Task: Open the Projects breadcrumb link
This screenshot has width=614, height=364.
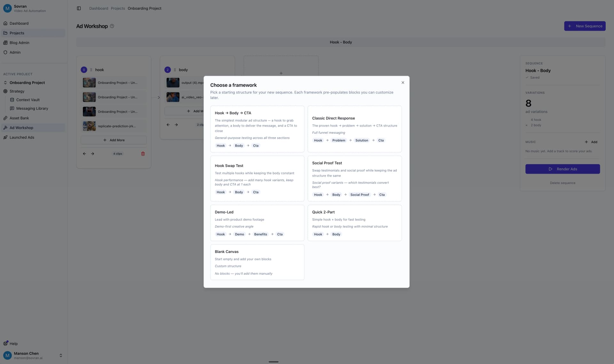Action: click(x=118, y=8)
